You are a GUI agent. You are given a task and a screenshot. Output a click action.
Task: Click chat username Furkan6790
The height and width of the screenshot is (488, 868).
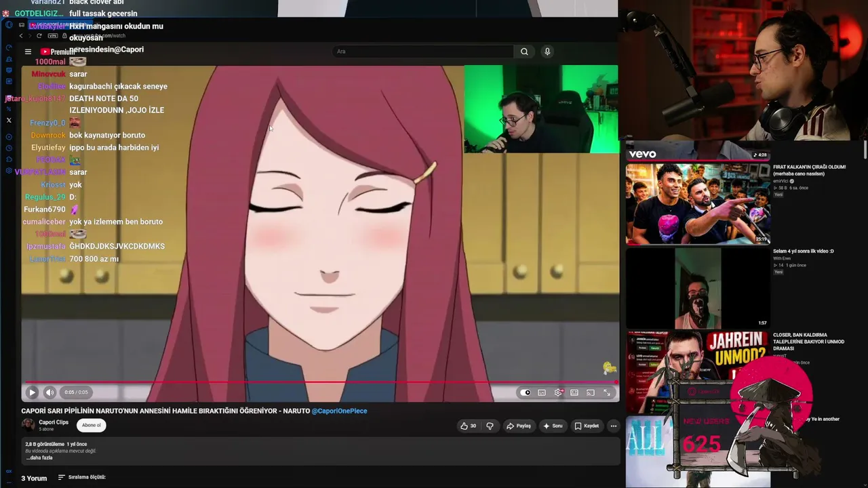pyautogui.click(x=45, y=209)
